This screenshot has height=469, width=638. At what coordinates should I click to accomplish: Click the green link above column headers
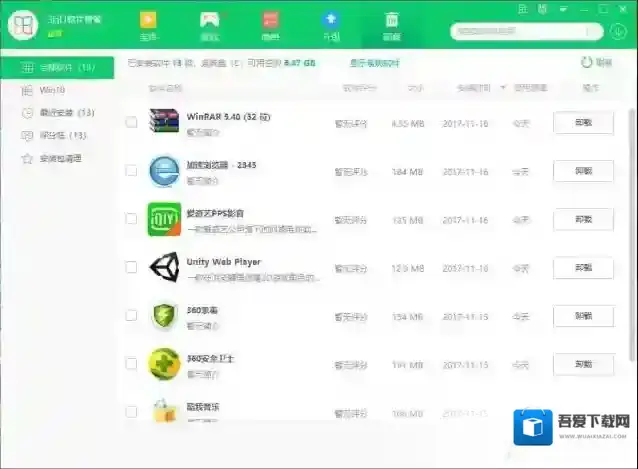tap(374, 63)
